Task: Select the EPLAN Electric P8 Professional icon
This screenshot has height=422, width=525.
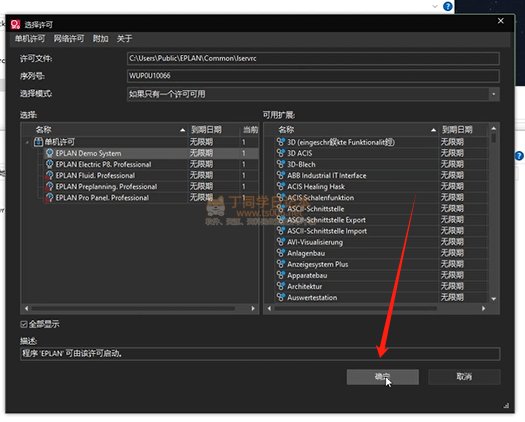Action: click(50, 164)
